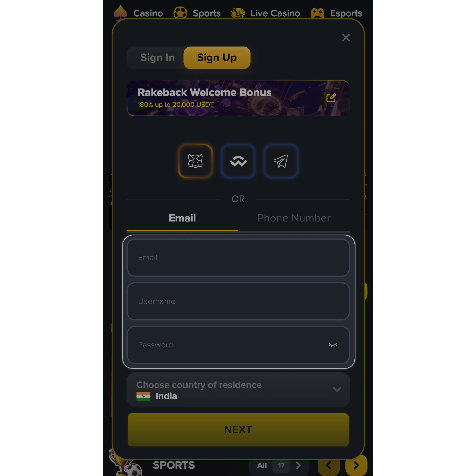Select the WalletConnect icon for registration
This screenshot has height=476, width=476.
point(238,161)
